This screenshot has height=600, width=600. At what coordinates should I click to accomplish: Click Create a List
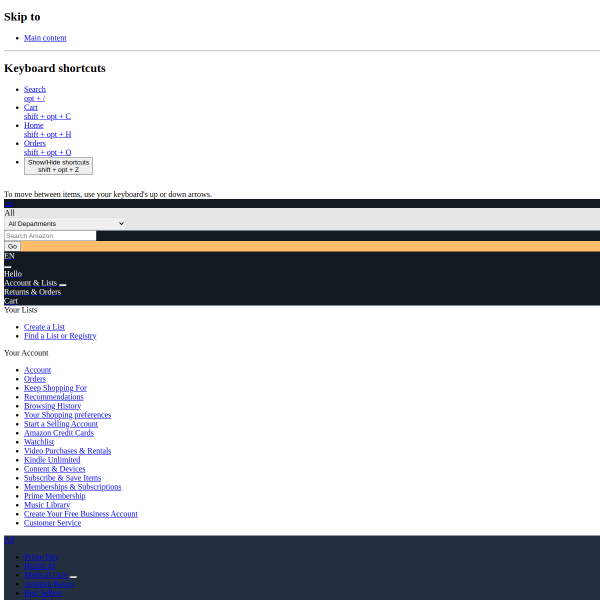(x=44, y=327)
